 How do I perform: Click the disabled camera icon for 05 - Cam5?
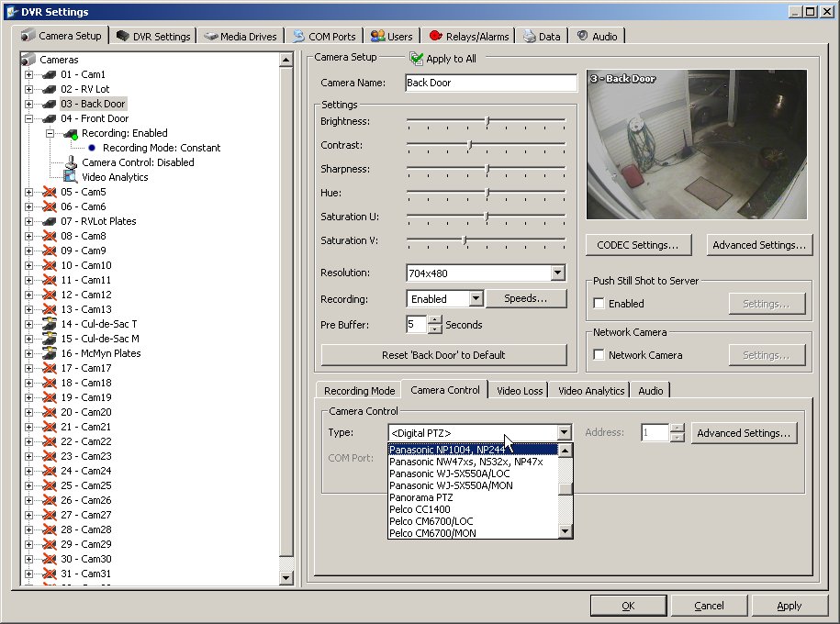[x=49, y=192]
